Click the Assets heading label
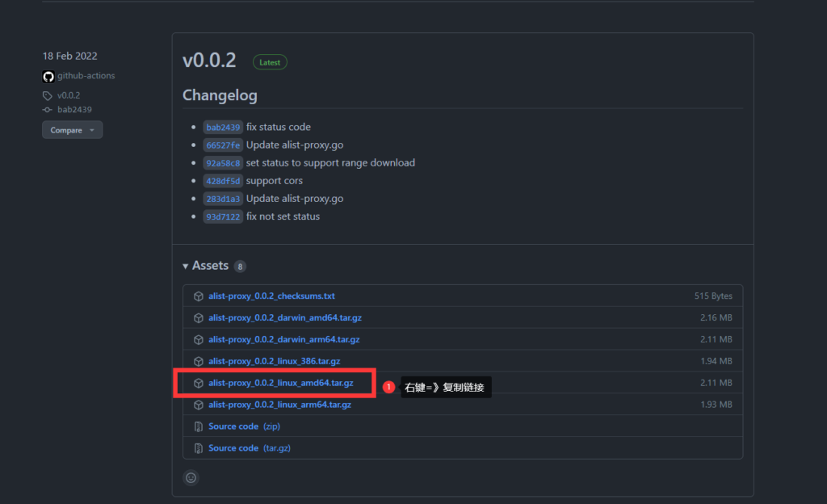 [x=210, y=266]
